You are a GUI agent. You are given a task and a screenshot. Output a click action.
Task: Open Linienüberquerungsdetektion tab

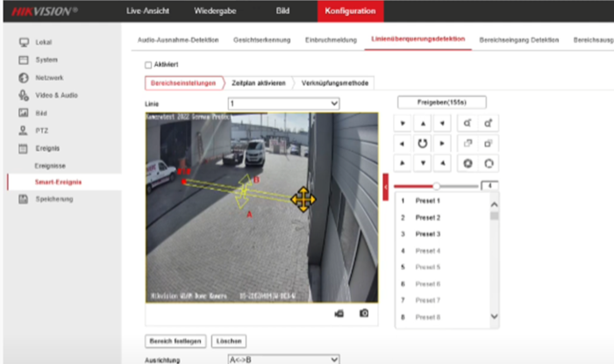pos(418,39)
